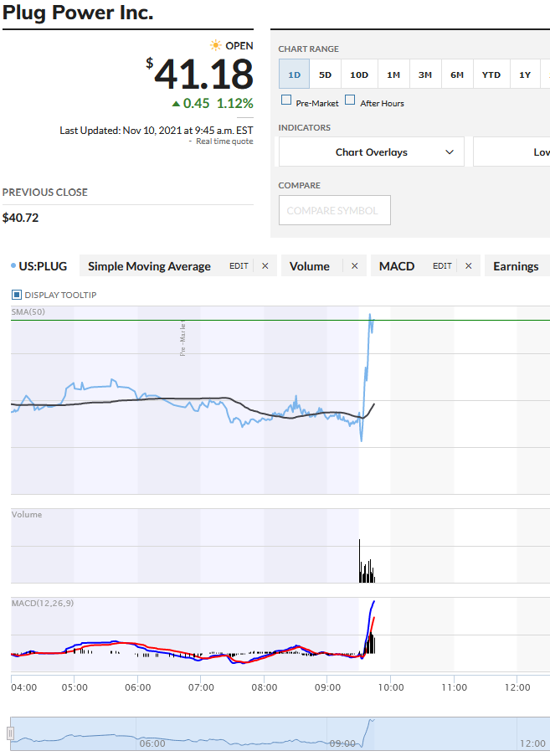Select the 6M chart range
Viewport: 550px width, 756px height.
(457, 75)
